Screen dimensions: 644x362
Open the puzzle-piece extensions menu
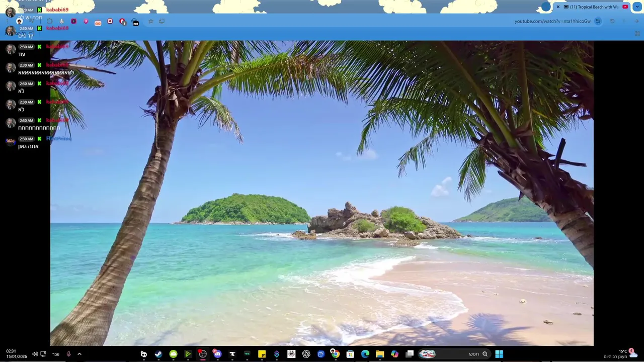pyautogui.click(x=50, y=21)
